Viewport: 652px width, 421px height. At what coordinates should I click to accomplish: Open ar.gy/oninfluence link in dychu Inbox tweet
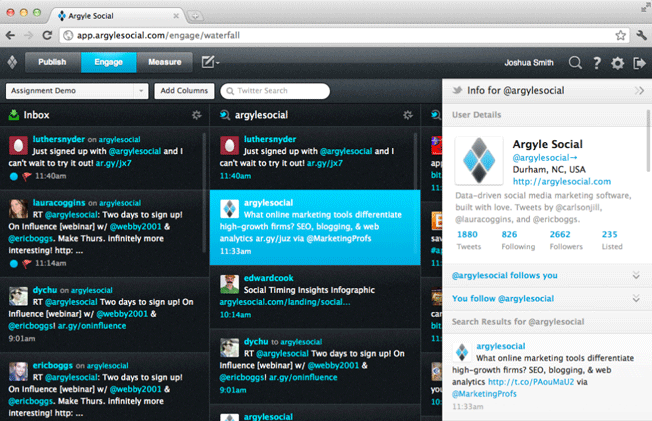[92, 326]
